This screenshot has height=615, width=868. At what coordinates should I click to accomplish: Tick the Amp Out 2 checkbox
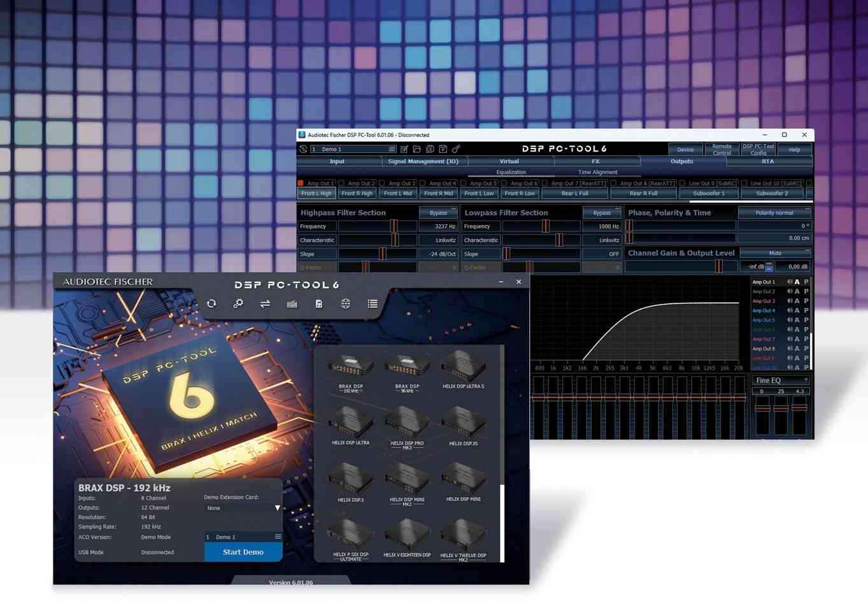342,184
